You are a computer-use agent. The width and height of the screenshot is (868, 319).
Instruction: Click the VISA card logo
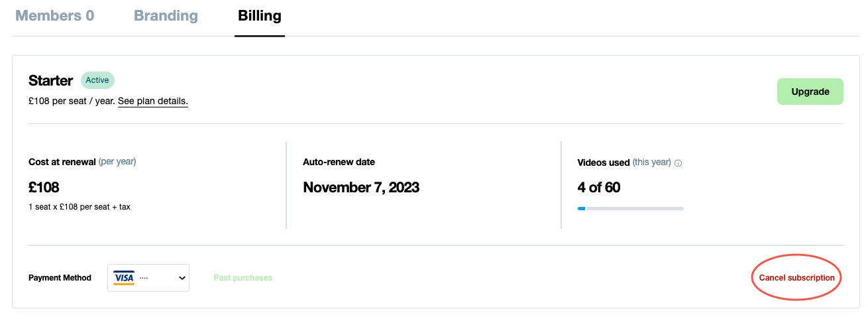pyautogui.click(x=124, y=277)
